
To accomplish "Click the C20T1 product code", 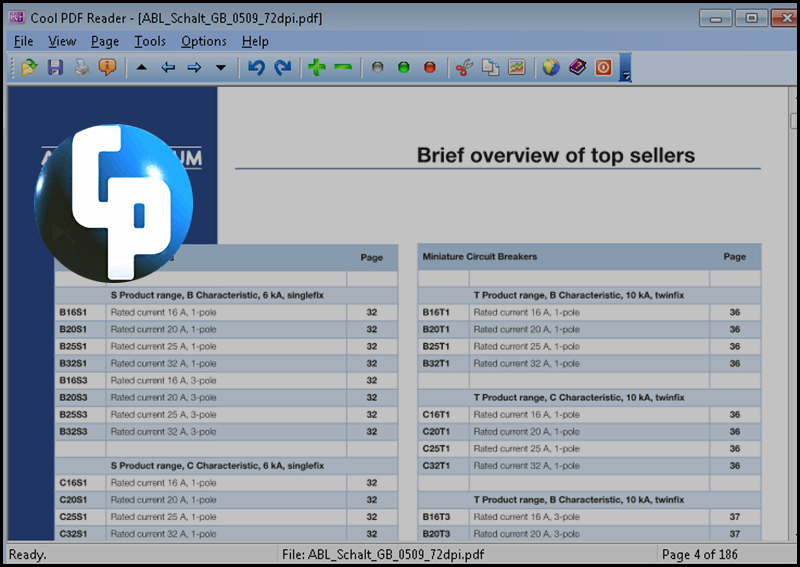I will point(436,432).
